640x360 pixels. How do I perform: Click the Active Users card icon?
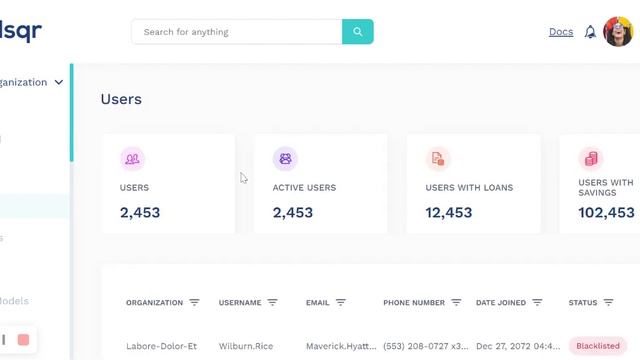coord(285,159)
